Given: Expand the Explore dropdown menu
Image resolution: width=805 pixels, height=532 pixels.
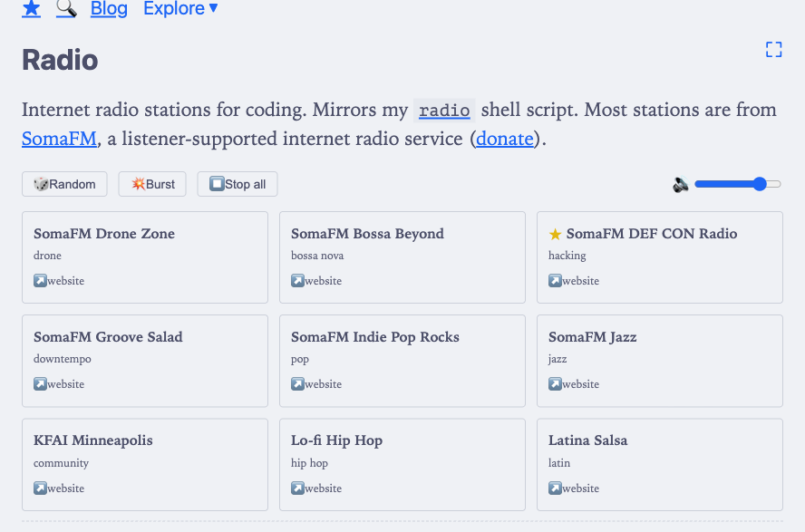Looking at the screenshot, I should pyautogui.click(x=180, y=9).
